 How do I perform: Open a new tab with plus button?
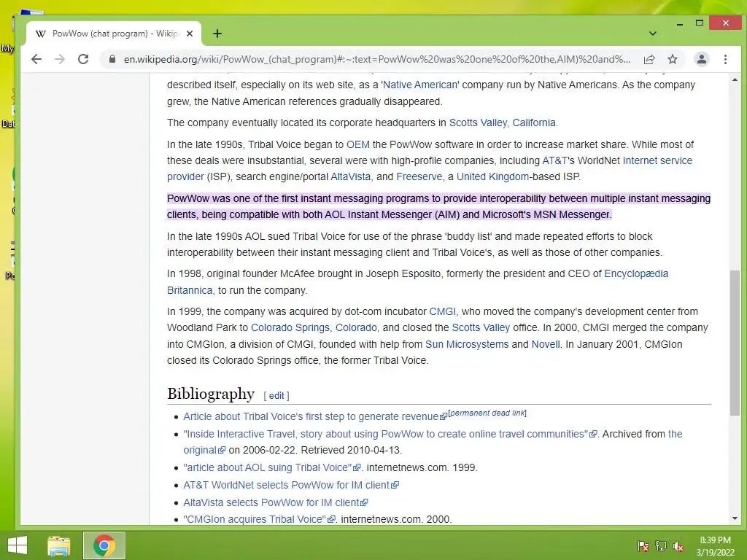pyautogui.click(x=217, y=34)
